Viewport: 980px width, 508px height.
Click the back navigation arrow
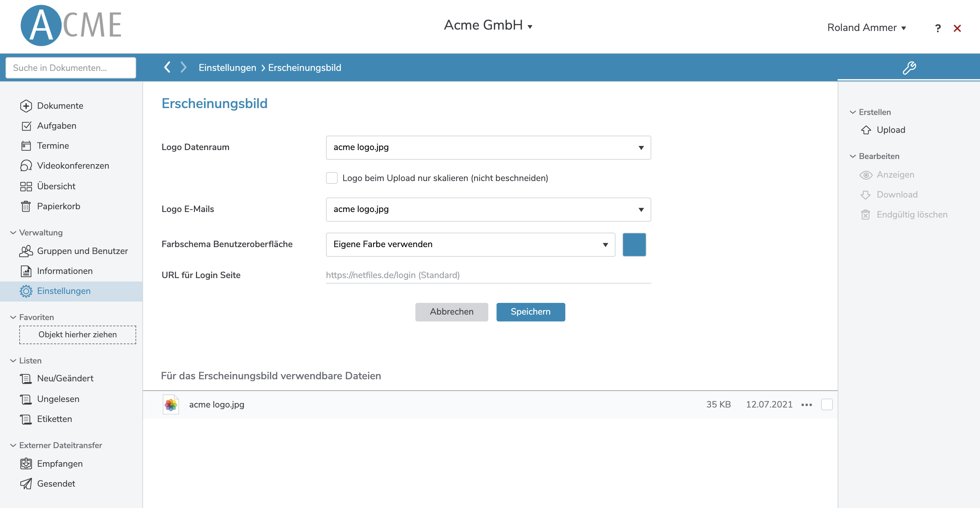pyautogui.click(x=167, y=67)
